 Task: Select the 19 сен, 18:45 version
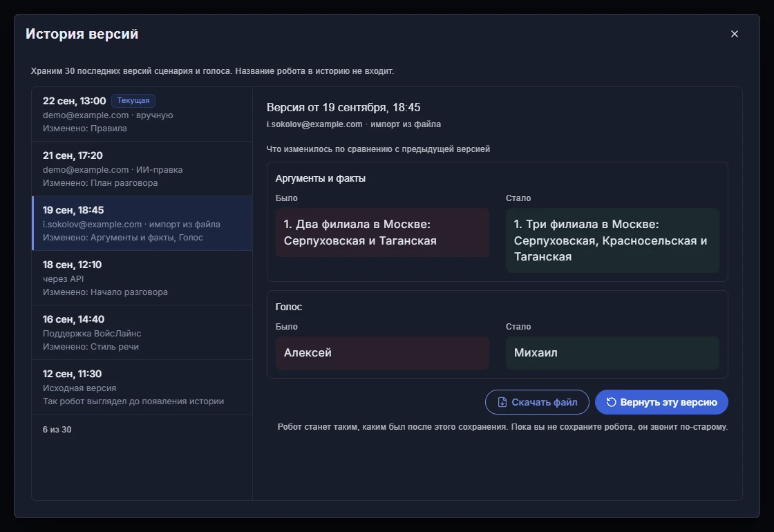coord(142,224)
